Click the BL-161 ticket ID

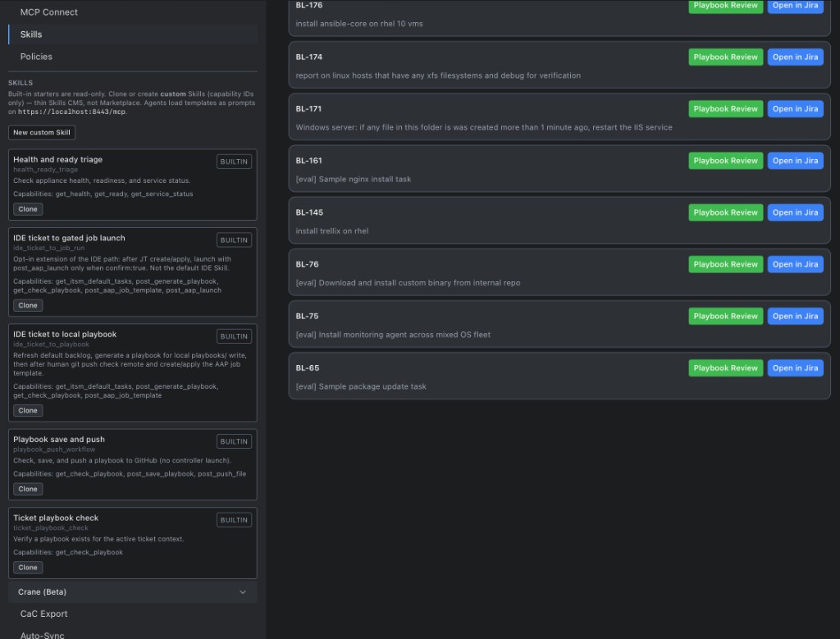(309, 161)
